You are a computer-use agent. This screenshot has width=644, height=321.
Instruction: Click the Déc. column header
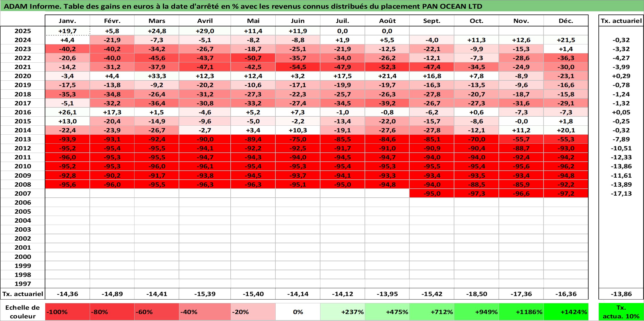click(x=566, y=21)
